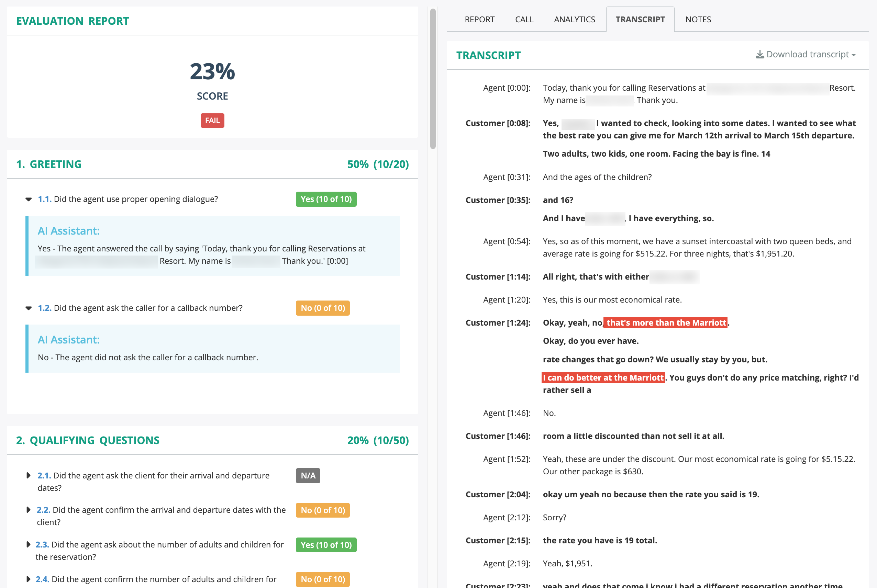
Task: Go to the NOTES tab
Action: (698, 20)
